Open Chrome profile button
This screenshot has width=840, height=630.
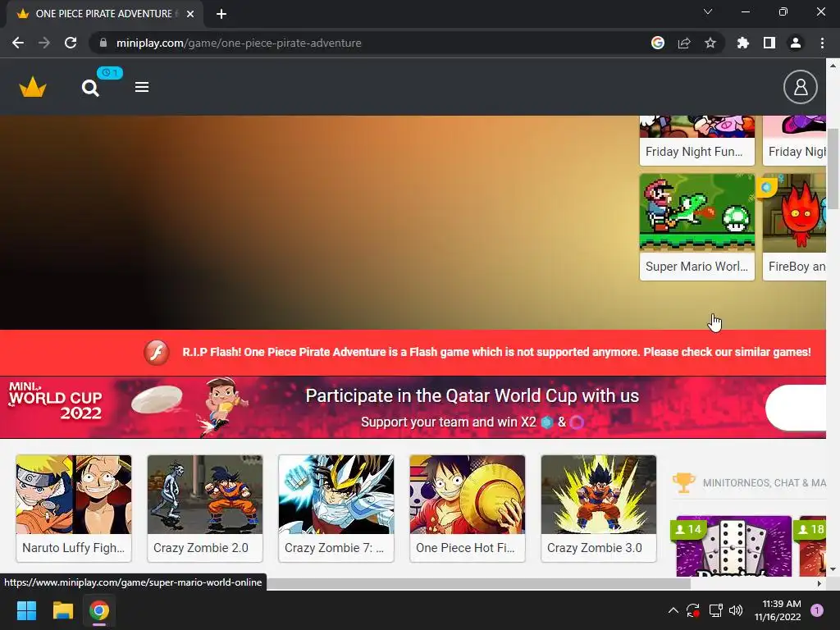796,43
